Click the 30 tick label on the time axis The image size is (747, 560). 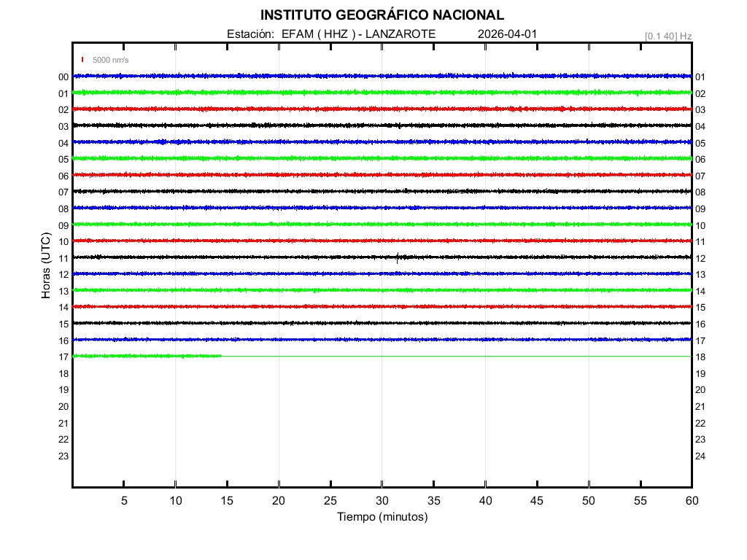pos(382,501)
